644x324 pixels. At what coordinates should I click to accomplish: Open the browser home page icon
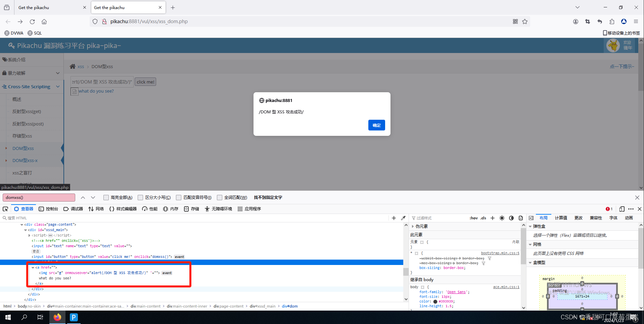point(44,21)
